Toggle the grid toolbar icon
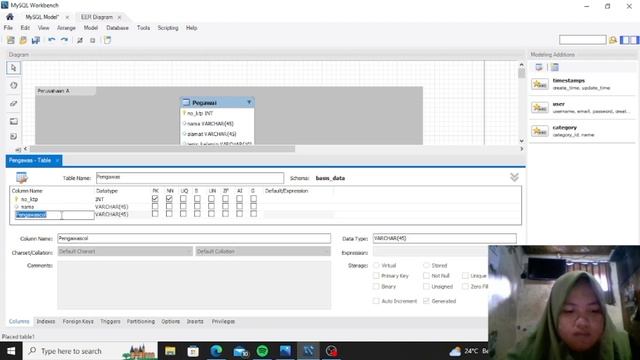Image resolution: width=640 pixels, height=360 pixels. [80, 40]
